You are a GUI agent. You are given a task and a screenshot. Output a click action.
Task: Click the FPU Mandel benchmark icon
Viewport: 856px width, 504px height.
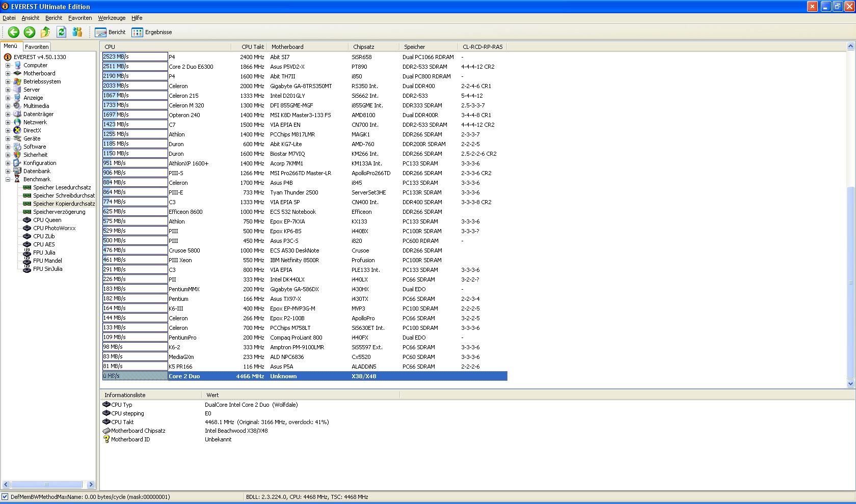(x=27, y=261)
